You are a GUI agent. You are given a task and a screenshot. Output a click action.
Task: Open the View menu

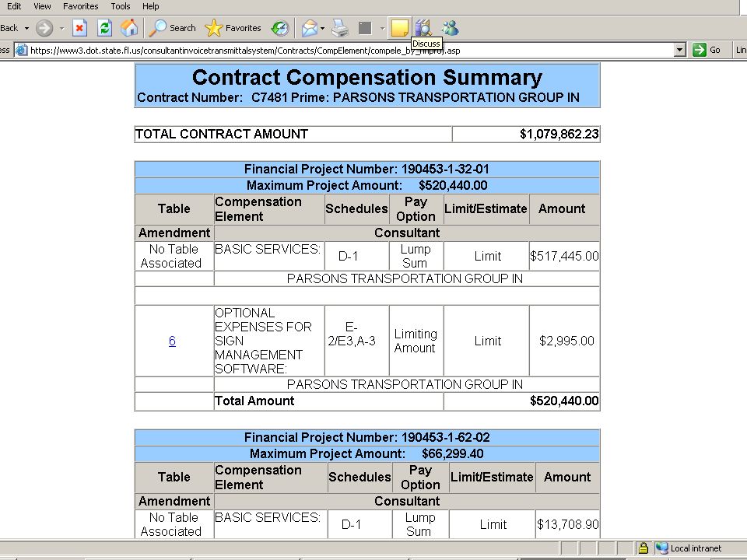pyautogui.click(x=42, y=6)
